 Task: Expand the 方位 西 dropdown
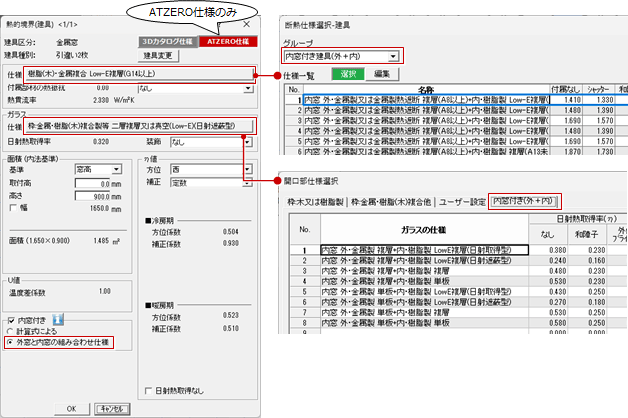coord(246,171)
